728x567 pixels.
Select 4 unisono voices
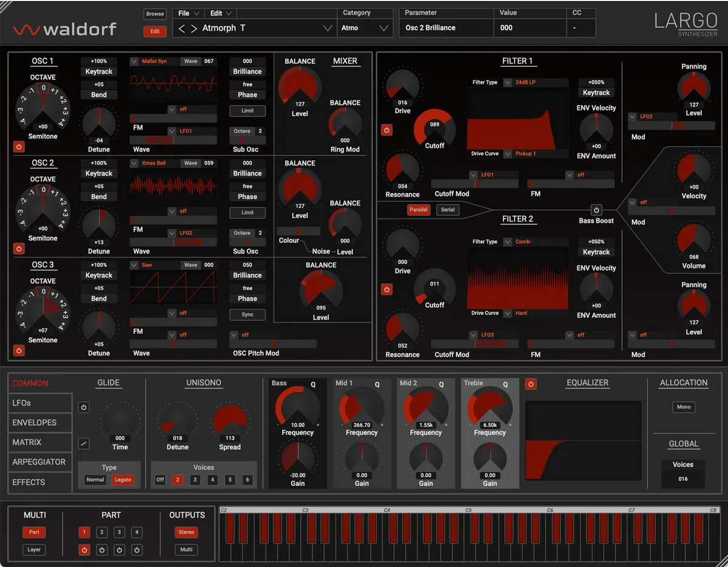[212, 480]
